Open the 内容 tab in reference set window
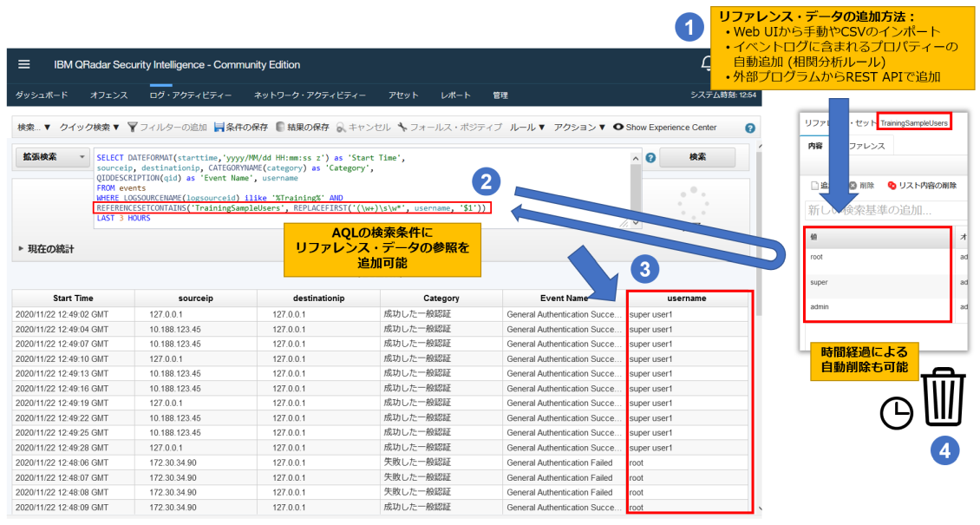The height and width of the screenshot is (525, 980). pyautogui.click(x=815, y=146)
